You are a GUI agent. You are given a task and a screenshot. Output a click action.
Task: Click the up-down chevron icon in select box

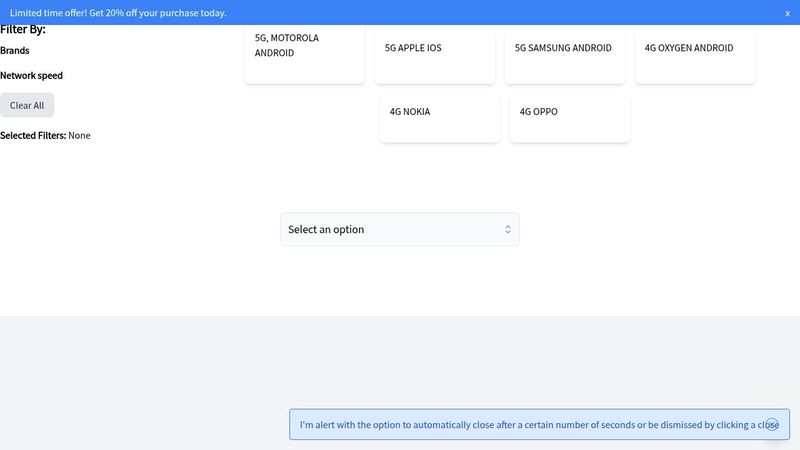point(508,229)
